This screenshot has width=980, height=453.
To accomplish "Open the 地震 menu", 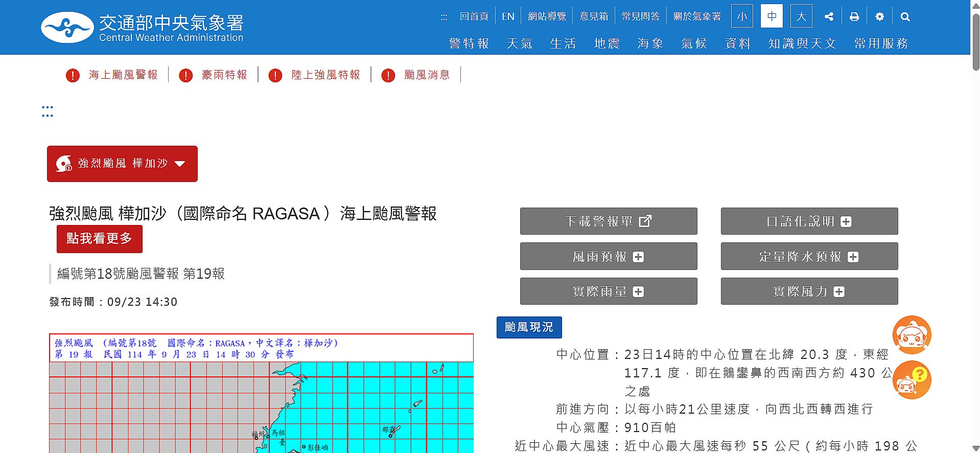I will tap(606, 44).
